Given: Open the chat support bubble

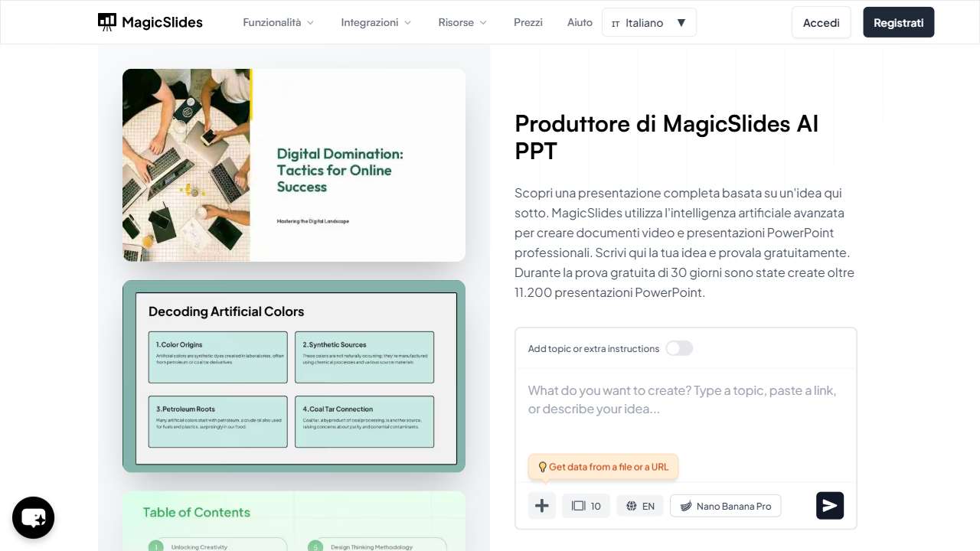Looking at the screenshot, I should click(33, 517).
